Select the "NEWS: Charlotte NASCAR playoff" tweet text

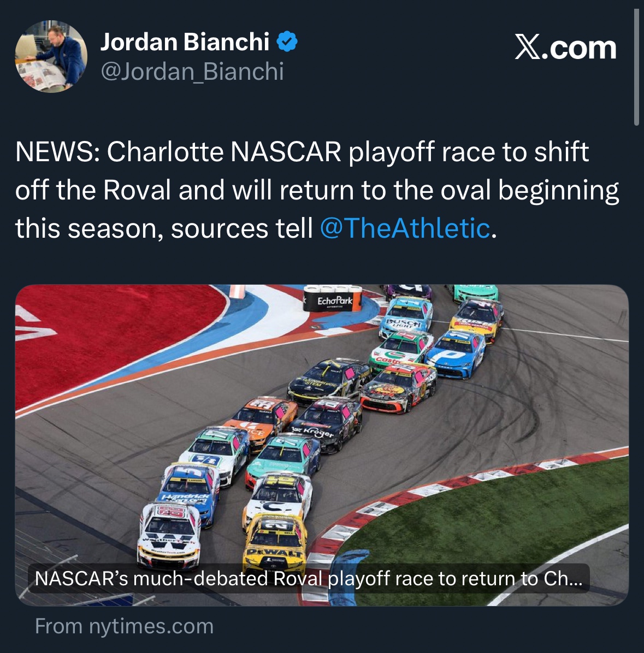tap(317, 190)
